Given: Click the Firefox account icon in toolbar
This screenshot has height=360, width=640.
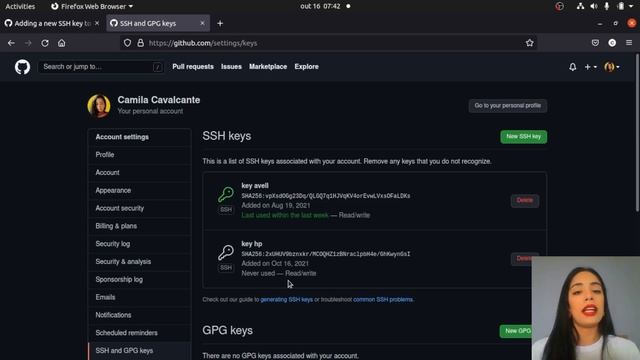Looking at the screenshot, I should click(612, 43).
